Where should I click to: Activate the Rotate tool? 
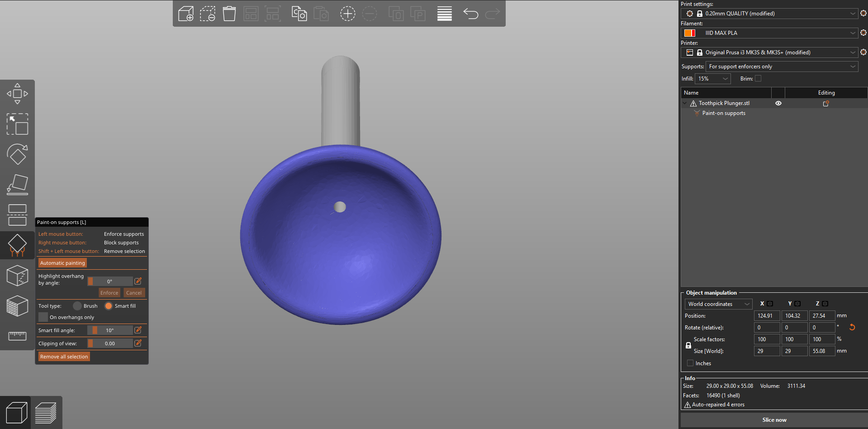(x=17, y=154)
